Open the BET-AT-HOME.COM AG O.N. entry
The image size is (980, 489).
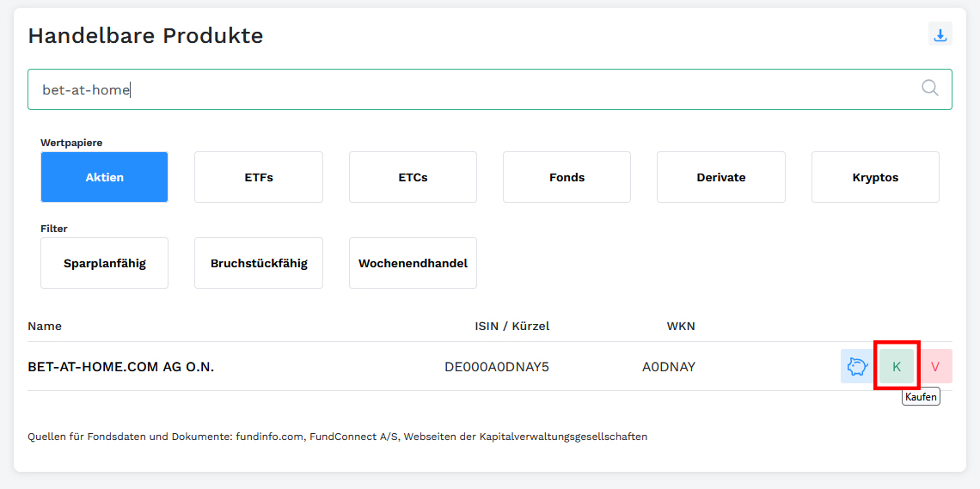pos(121,367)
